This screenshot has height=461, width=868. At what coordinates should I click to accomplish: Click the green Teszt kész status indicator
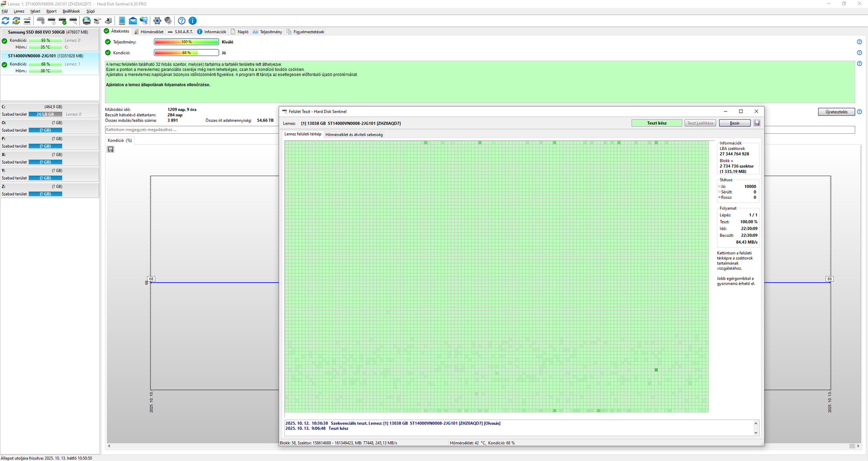657,123
